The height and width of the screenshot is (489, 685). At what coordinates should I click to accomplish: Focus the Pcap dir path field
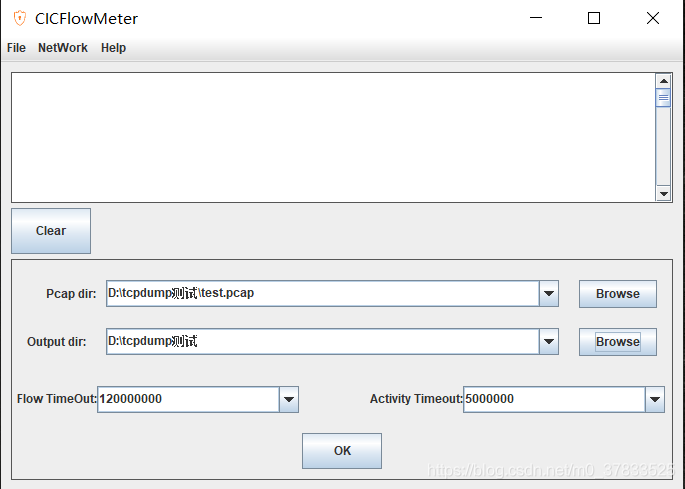point(322,294)
